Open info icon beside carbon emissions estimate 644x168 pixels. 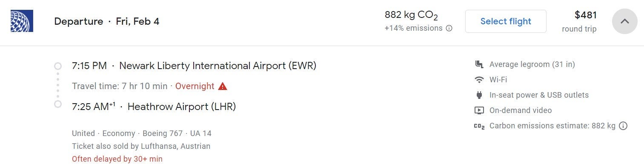point(623,126)
